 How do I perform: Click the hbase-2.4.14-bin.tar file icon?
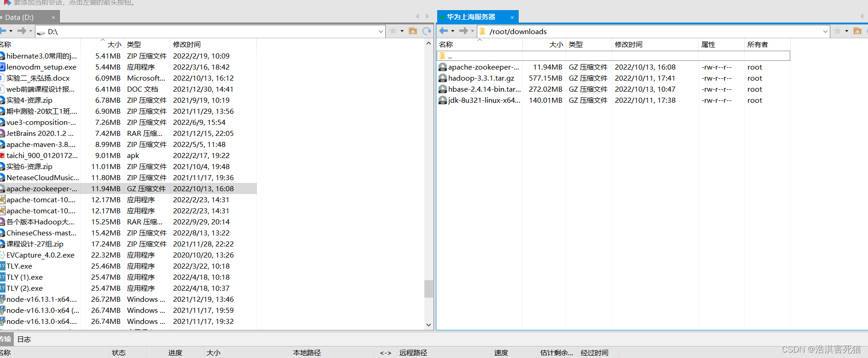click(442, 89)
